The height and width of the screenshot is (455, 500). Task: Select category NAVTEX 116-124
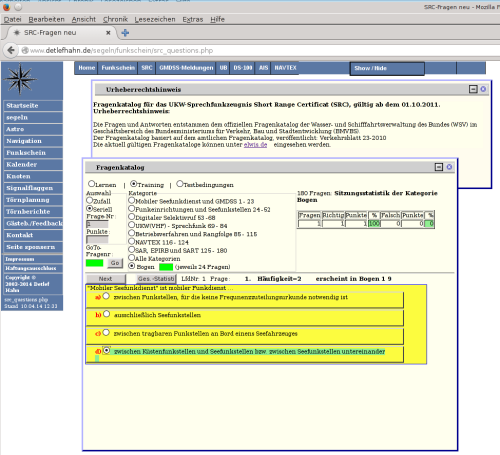point(132,241)
